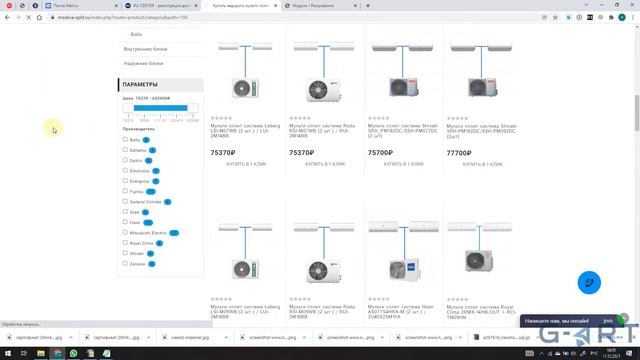Click the blue phone callback button
Viewport: 640px width, 360px height.
pyautogui.click(x=589, y=282)
